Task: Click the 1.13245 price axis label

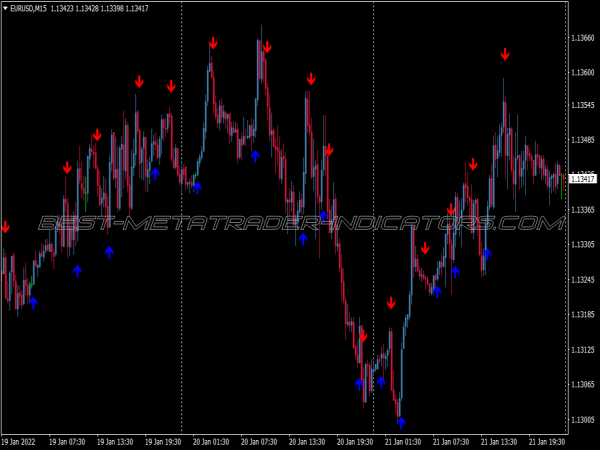Action: tap(583, 280)
